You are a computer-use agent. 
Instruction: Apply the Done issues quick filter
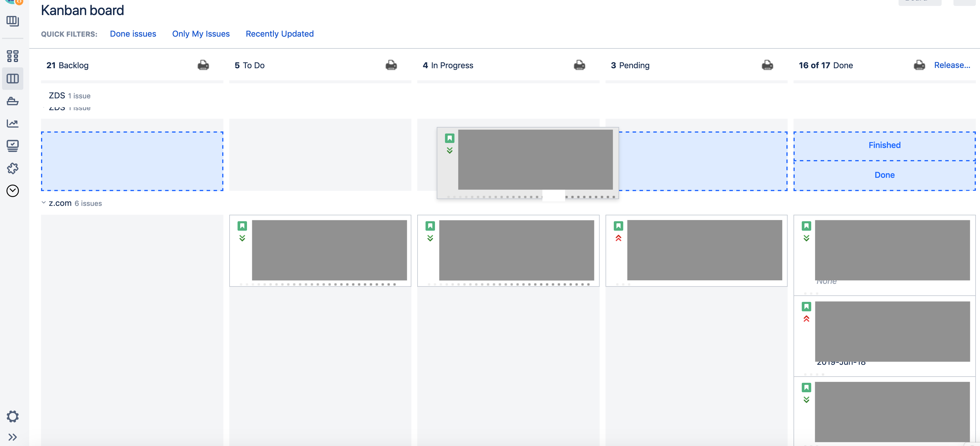point(133,34)
